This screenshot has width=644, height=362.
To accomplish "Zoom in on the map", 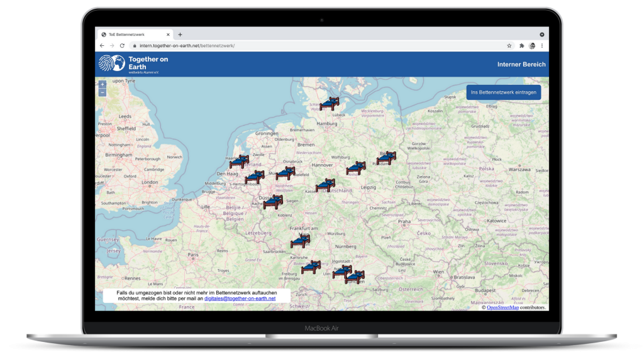I will pyautogui.click(x=103, y=84).
